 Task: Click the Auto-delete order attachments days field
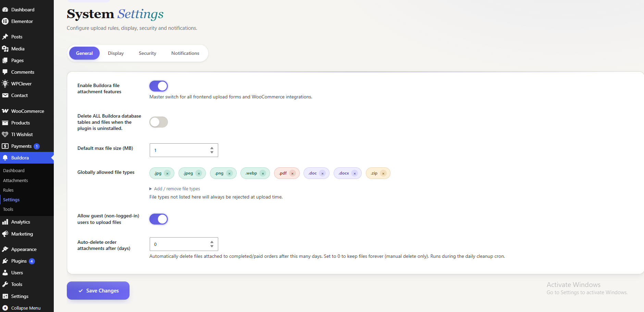click(184, 244)
